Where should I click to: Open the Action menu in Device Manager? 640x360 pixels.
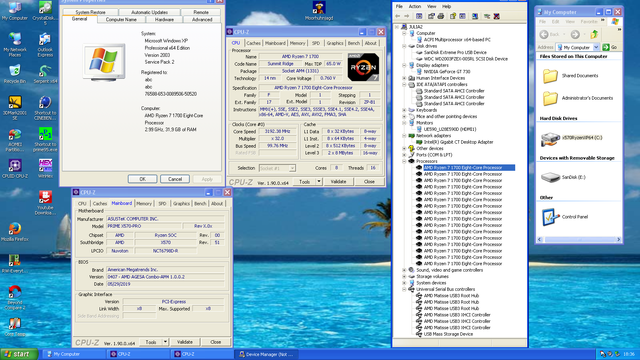pos(415,7)
